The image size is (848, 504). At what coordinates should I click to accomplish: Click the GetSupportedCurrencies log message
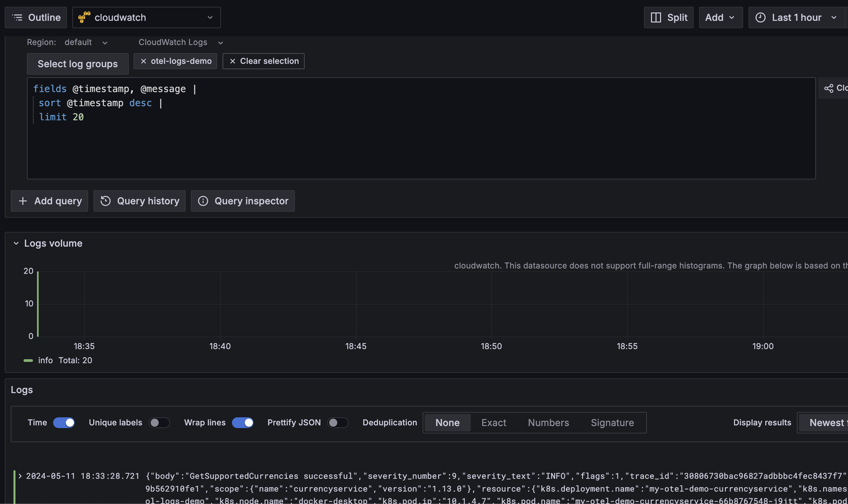pos(496,489)
